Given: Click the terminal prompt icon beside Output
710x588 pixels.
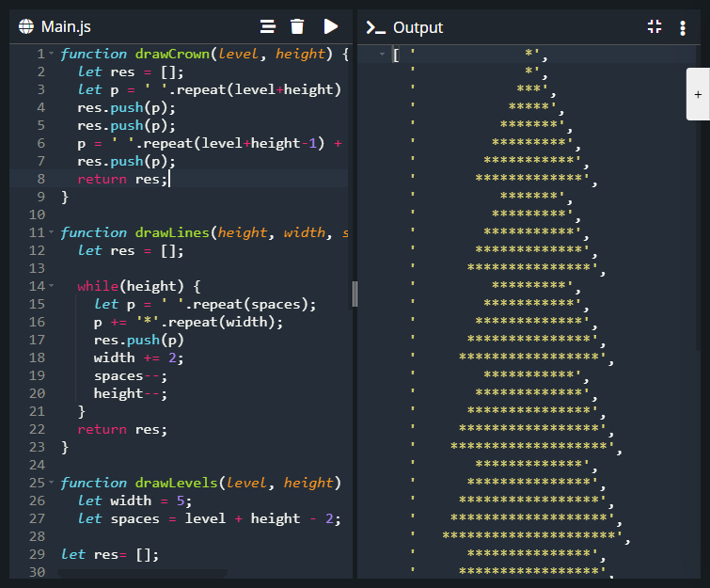Looking at the screenshot, I should pos(375,27).
